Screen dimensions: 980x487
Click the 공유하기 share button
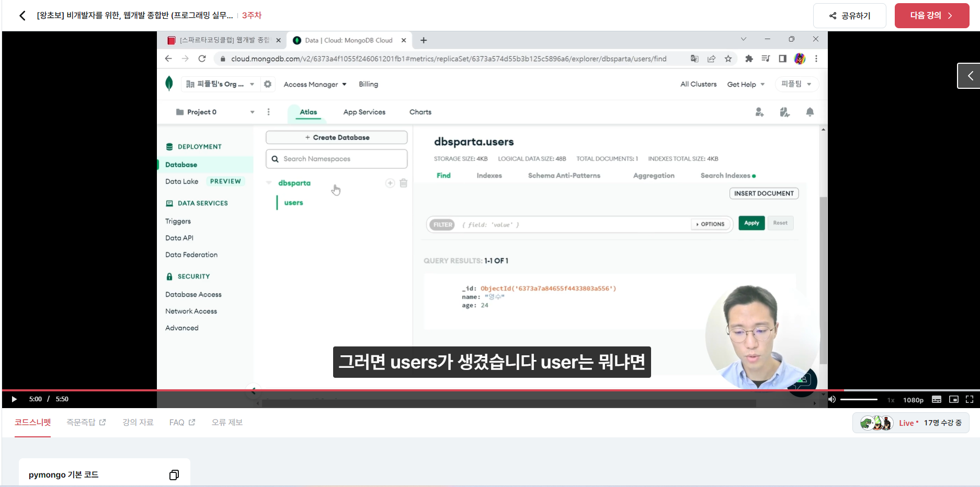[x=849, y=16]
